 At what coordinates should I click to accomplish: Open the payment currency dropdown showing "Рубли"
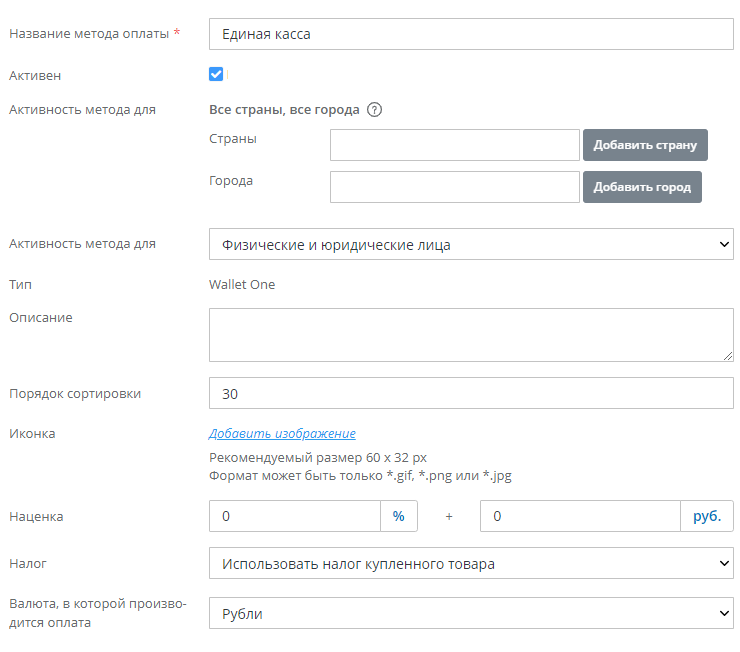[x=470, y=614]
